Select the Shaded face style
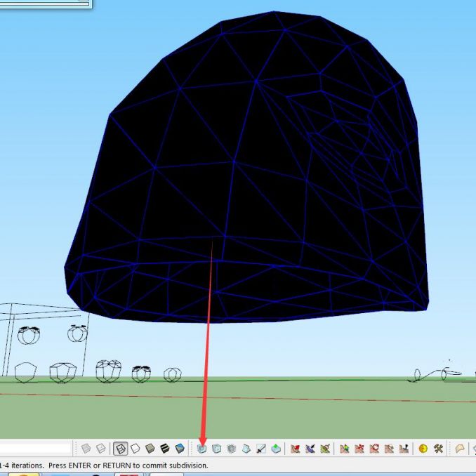The width and height of the screenshot is (476, 476). click(150, 449)
